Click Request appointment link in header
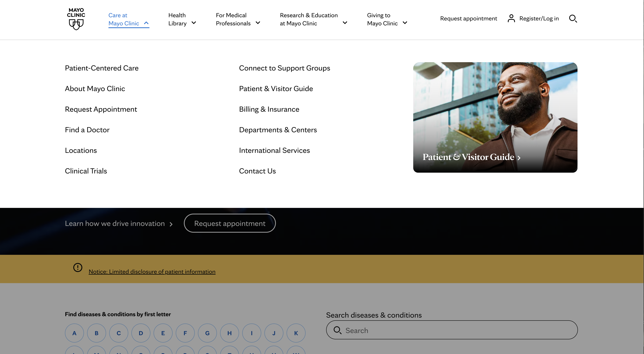Image resolution: width=644 pixels, height=354 pixels. point(468,19)
